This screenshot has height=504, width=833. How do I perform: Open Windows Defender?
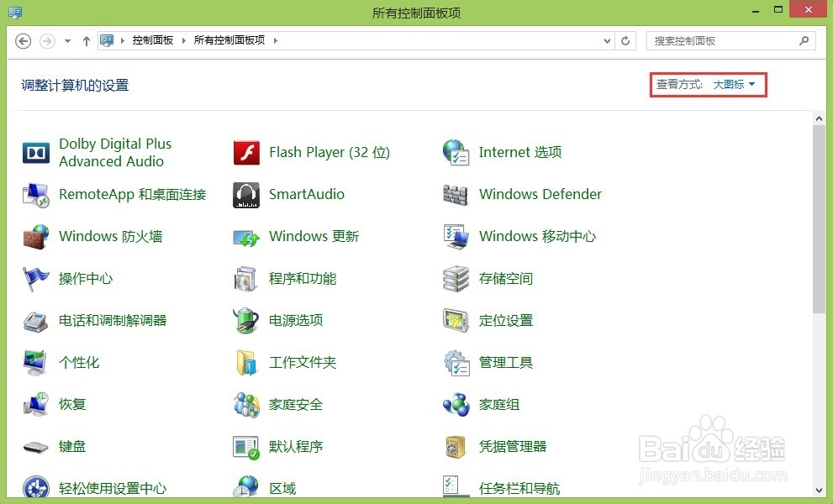click(x=540, y=194)
